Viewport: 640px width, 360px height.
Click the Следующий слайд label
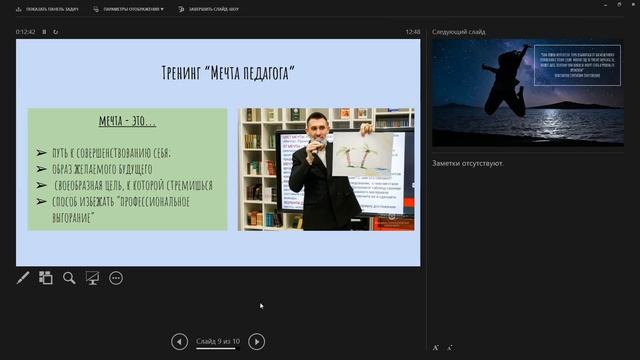pyautogui.click(x=459, y=32)
